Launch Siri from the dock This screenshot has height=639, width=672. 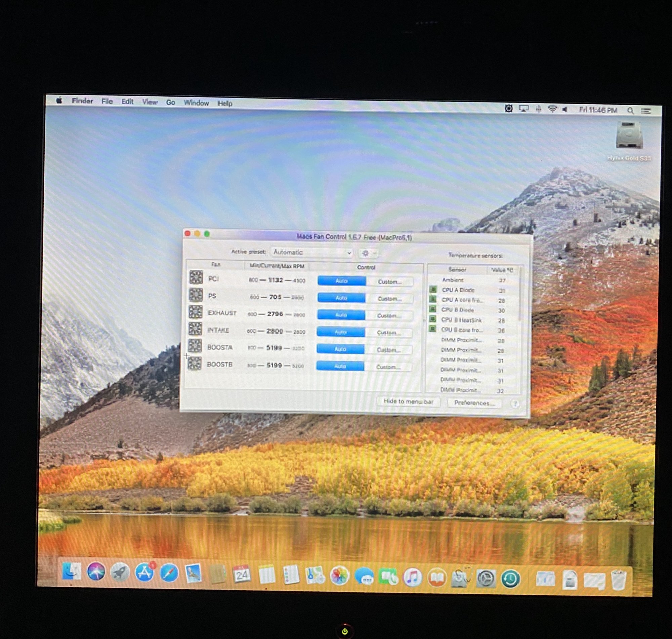click(x=96, y=572)
